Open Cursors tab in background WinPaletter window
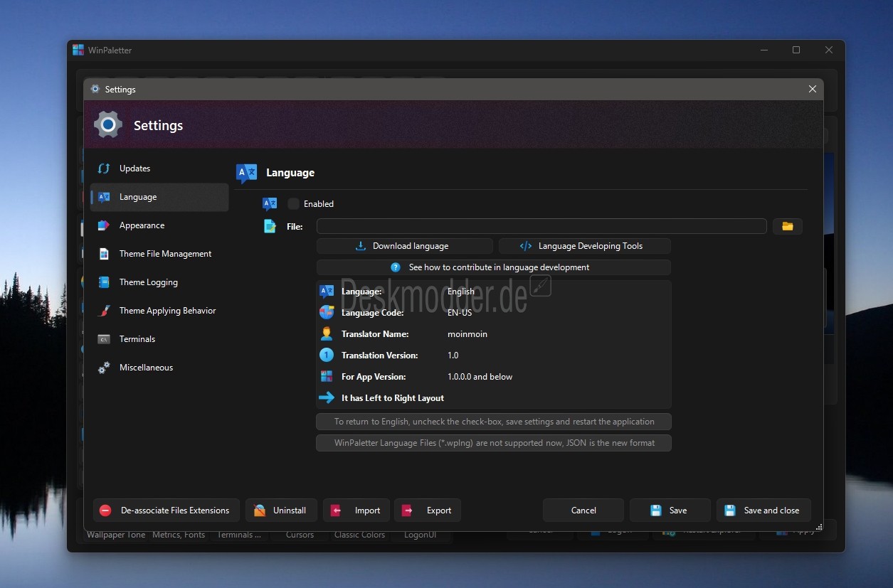The height and width of the screenshot is (588, 893). (300, 535)
